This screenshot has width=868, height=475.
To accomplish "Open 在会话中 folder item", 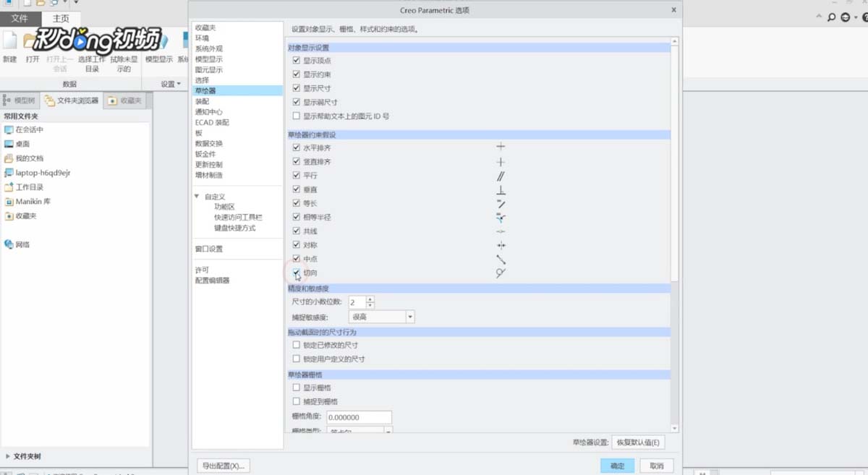I will (24, 129).
